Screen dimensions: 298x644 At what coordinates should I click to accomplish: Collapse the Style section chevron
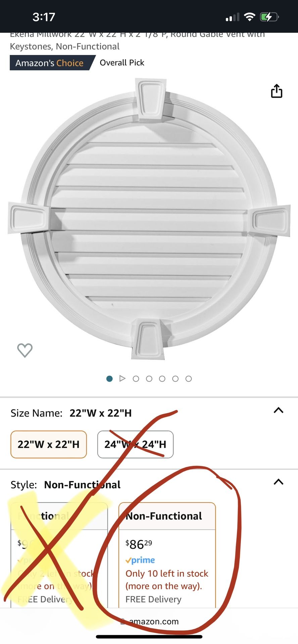(279, 482)
